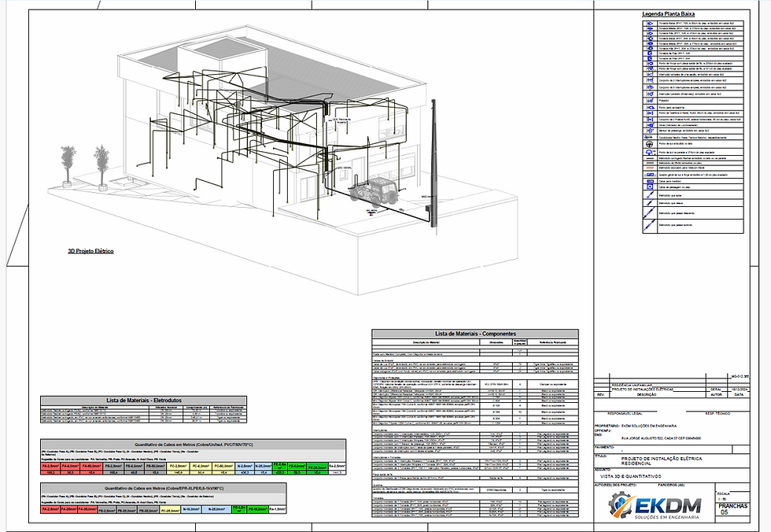This screenshot has width=771, height=532.
Task: Click the "ESCALA" label in title block
Action: click(x=724, y=493)
